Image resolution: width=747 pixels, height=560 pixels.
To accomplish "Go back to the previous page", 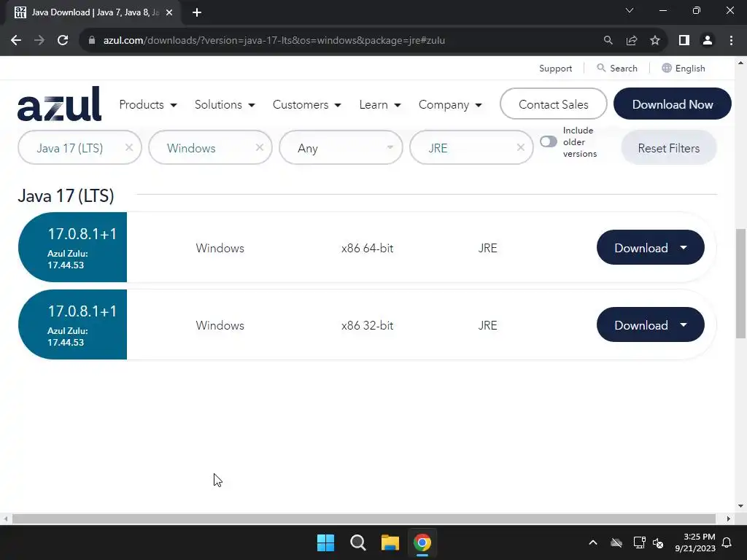I will [x=16, y=40].
